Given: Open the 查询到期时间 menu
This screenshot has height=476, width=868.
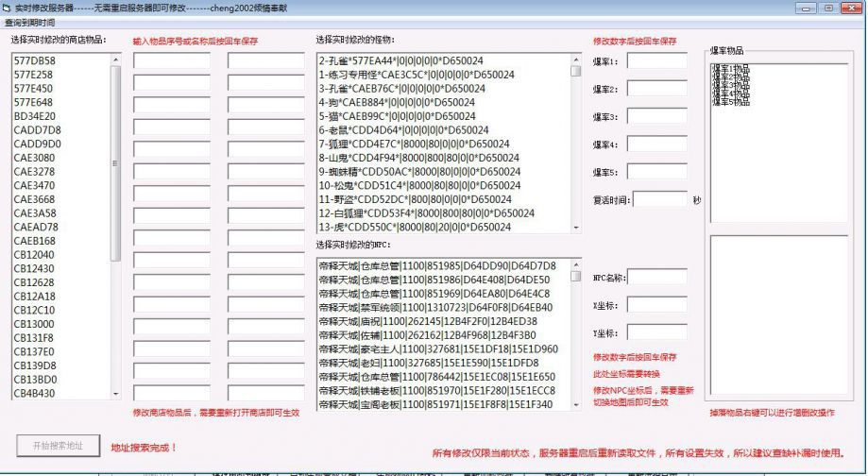Looking at the screenshot, I should [x=30, y=22].
